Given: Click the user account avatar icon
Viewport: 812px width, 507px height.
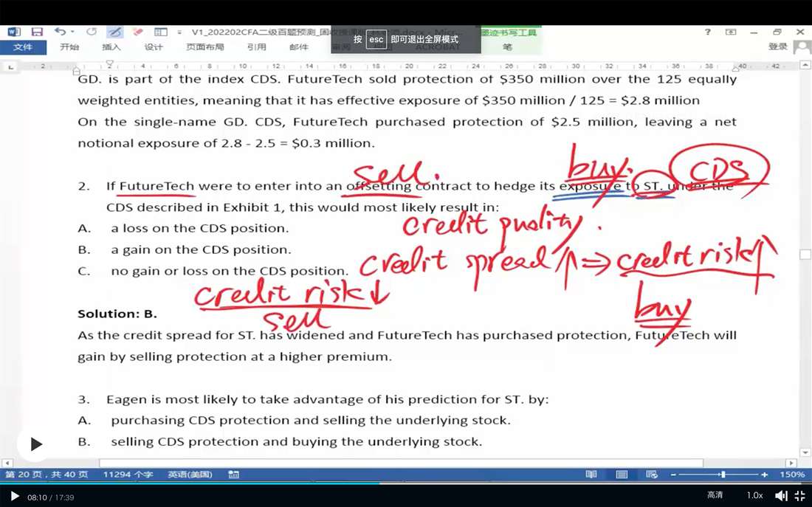Looking at the screenshot, I should 802,48.
